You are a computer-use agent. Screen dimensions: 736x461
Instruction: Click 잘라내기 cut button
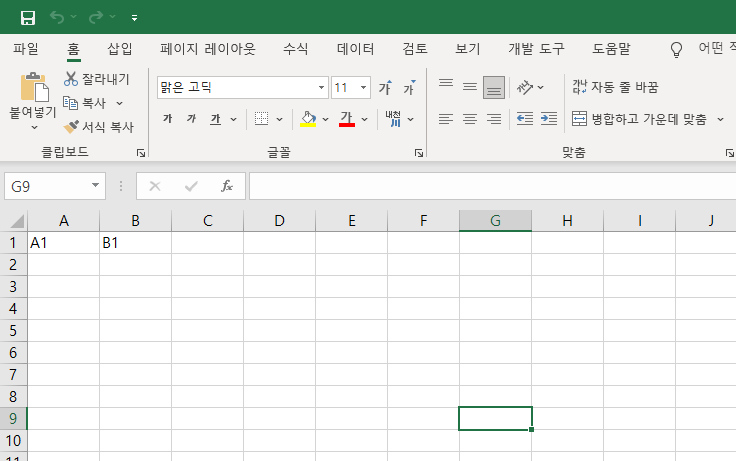coord(97,79)
